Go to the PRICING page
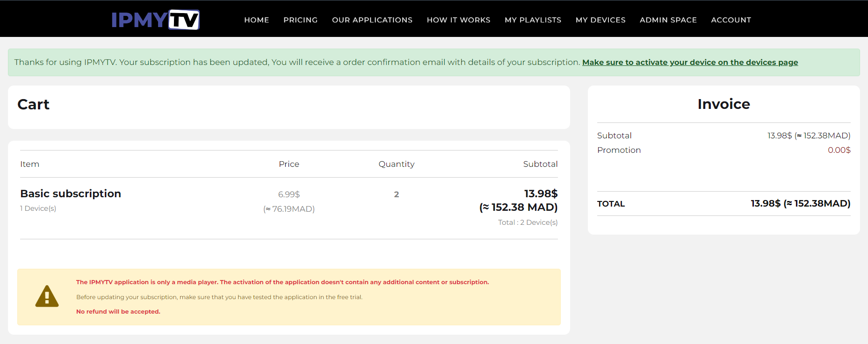This screenshot has width=868, height=344. (301, 20)
